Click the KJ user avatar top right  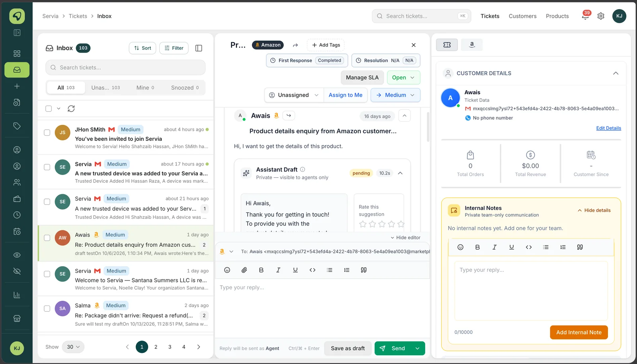coord(619,16)
